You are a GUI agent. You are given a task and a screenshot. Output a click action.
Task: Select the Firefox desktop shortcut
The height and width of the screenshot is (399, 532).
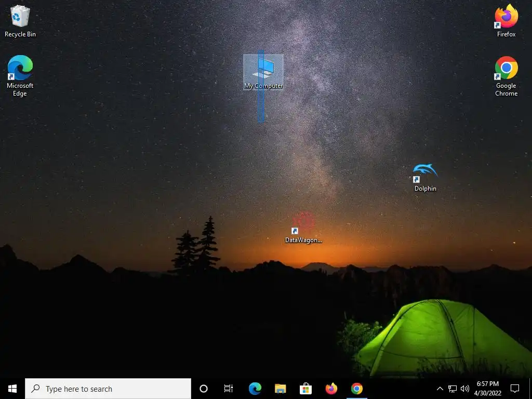(x=506, y=21)
